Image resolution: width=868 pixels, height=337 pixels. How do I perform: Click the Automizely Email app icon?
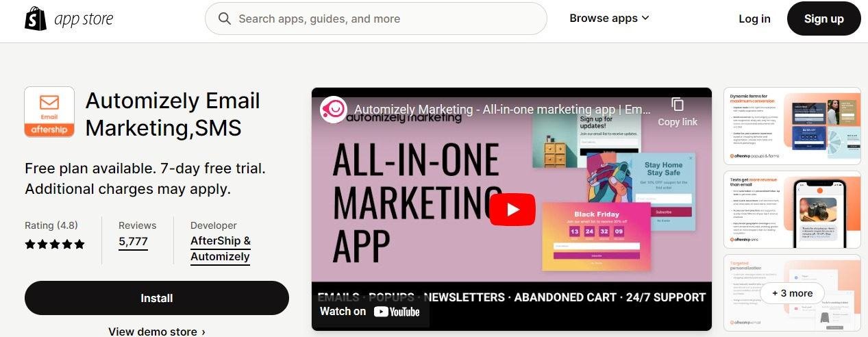click(49, 112)
